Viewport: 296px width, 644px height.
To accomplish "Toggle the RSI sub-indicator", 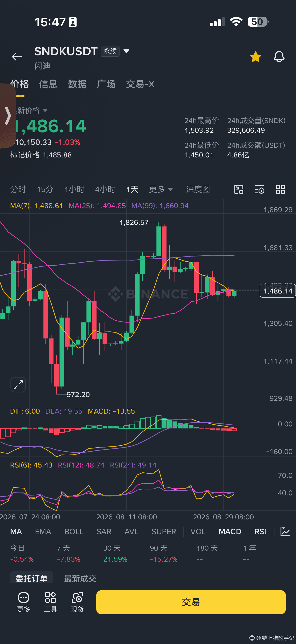I will tap(260, 532).
